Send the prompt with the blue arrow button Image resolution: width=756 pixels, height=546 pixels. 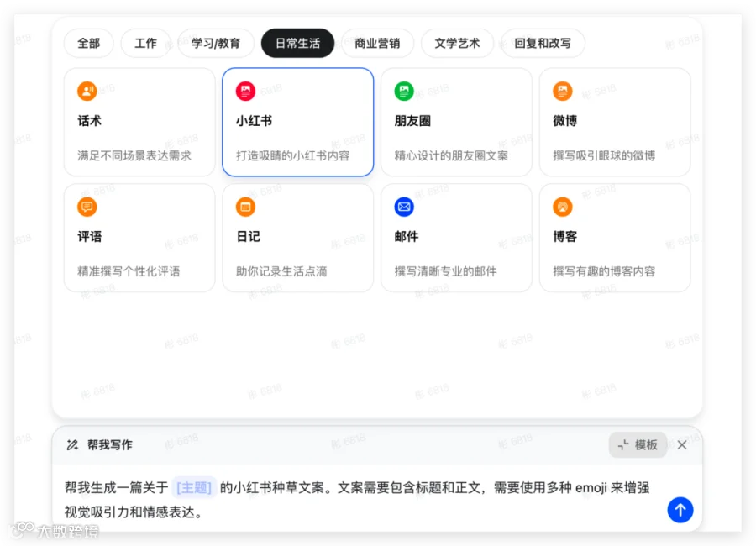click(680, 510)
